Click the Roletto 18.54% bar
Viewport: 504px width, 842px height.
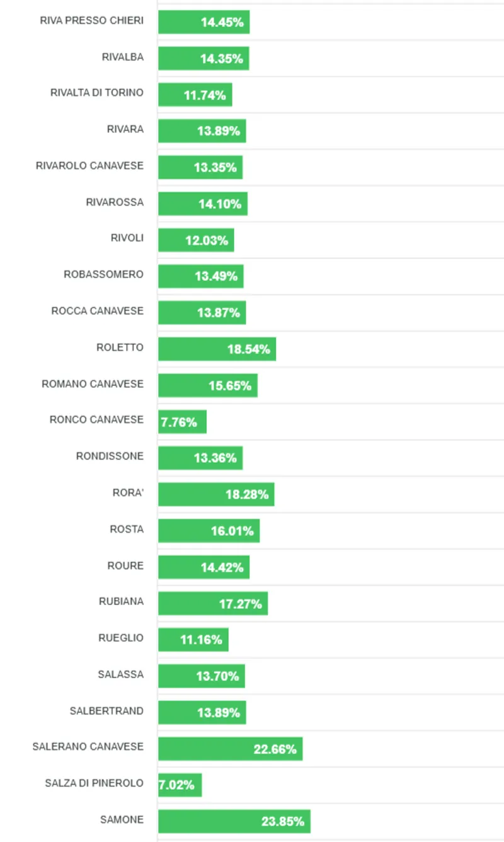click(217, 349)
